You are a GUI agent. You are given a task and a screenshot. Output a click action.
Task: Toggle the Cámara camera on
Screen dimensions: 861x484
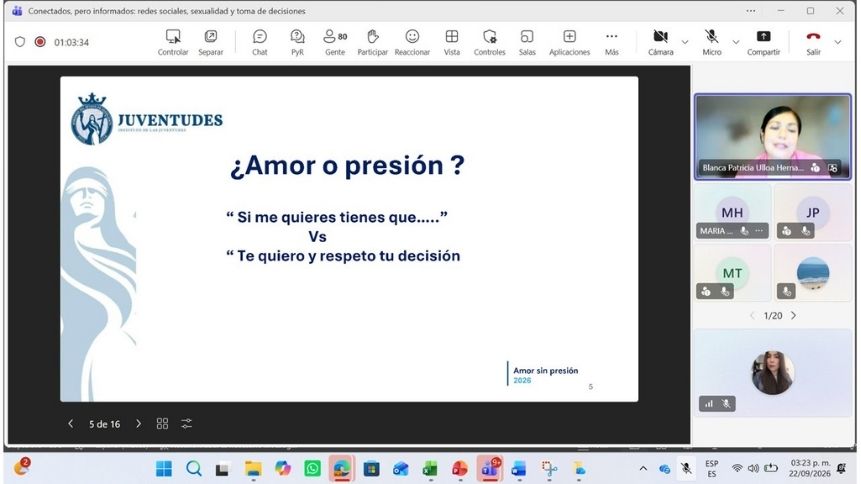tap(661, 42)
